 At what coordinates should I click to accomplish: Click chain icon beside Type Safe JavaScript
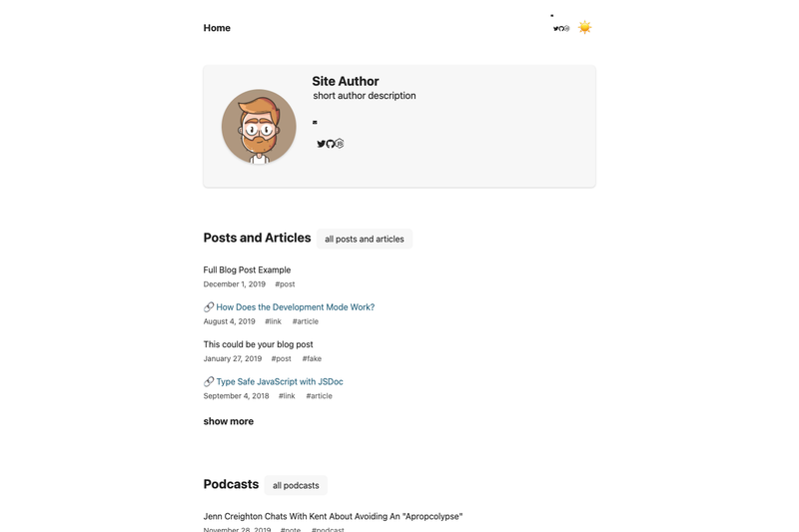click(x=209, y=381)
